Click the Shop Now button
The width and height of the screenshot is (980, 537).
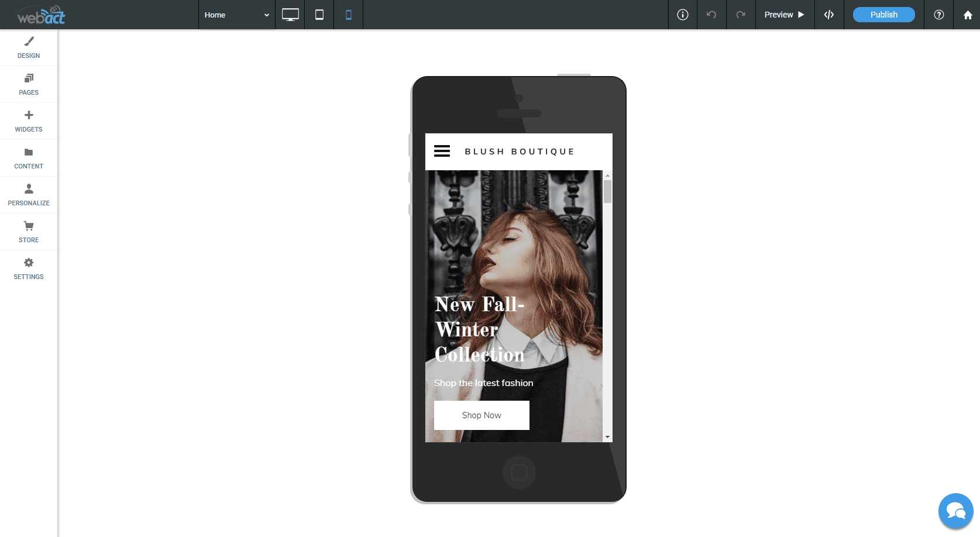(481, 415)
